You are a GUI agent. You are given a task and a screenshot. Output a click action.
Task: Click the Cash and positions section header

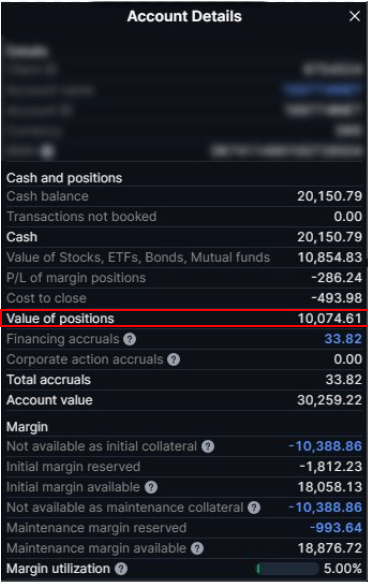(x=64, y=178)
